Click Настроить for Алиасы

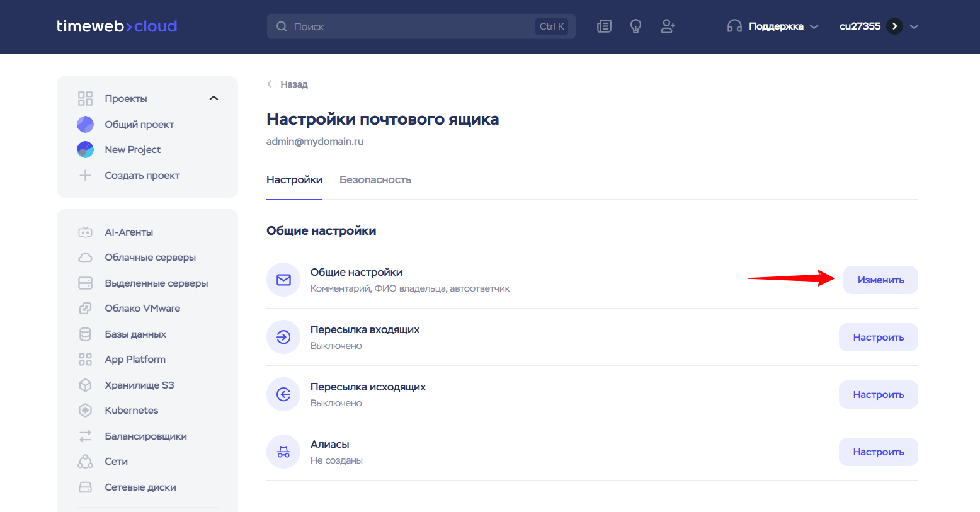[878, 452]
